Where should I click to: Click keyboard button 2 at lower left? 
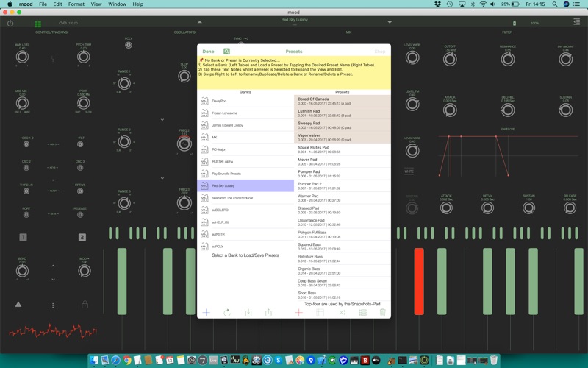pos(82,237)
